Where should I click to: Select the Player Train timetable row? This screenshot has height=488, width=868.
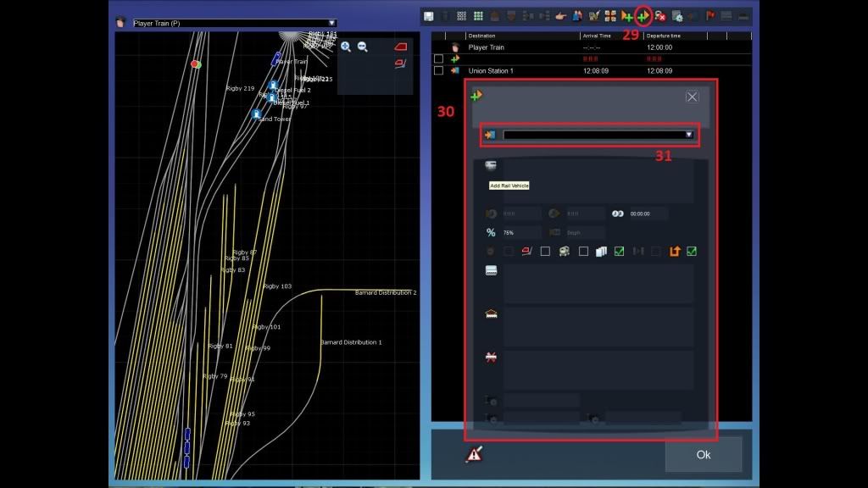(x=592, y=47)
